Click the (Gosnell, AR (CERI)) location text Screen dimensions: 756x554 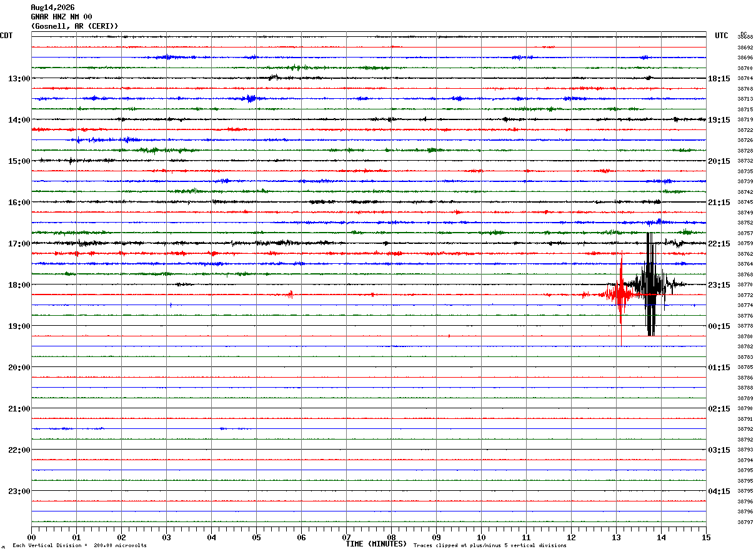74,26
